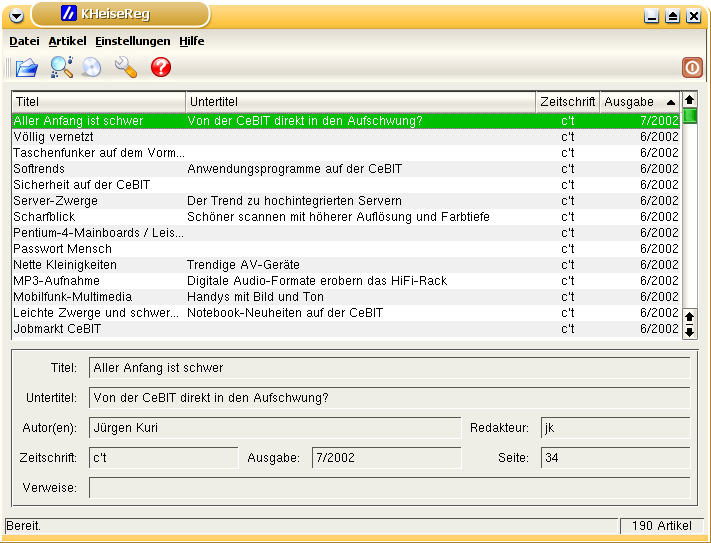
Task: Click the Autor(en) field with 'Jürgen Kuri'
Action: click(x=275, y=428)
